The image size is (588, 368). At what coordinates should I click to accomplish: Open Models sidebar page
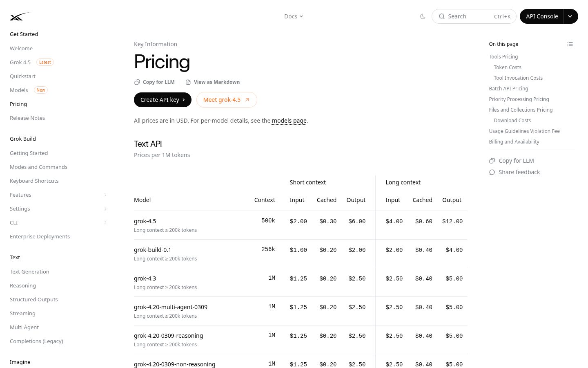(19, 90)
